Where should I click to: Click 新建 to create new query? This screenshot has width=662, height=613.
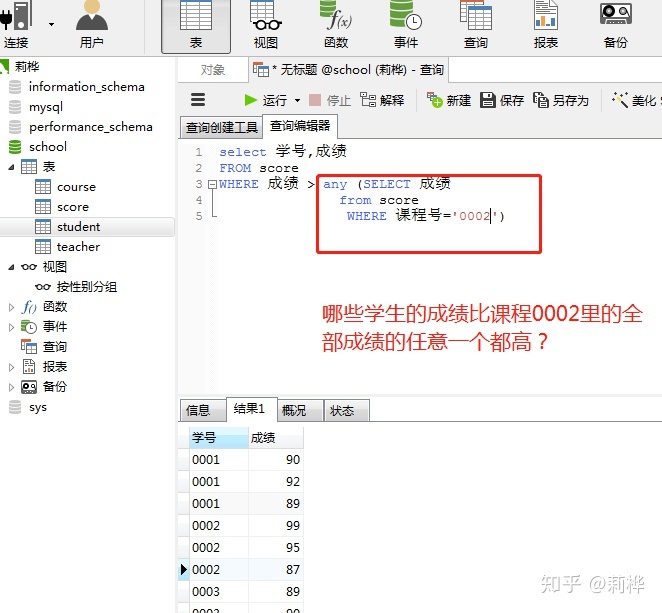coord(448,100)
